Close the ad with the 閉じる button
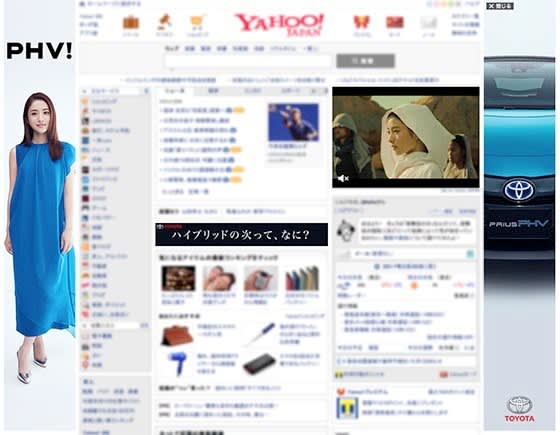This screenshot has width=560, height=435. point(500,6)
